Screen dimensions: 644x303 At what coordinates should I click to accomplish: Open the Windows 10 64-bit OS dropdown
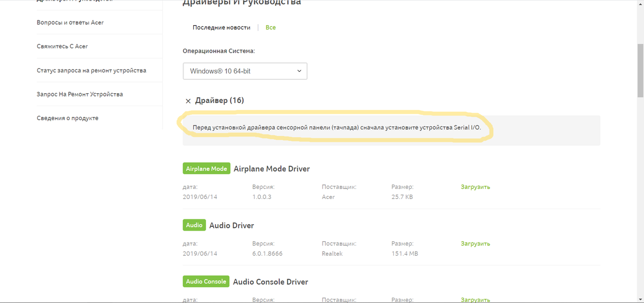pos(245,71)
